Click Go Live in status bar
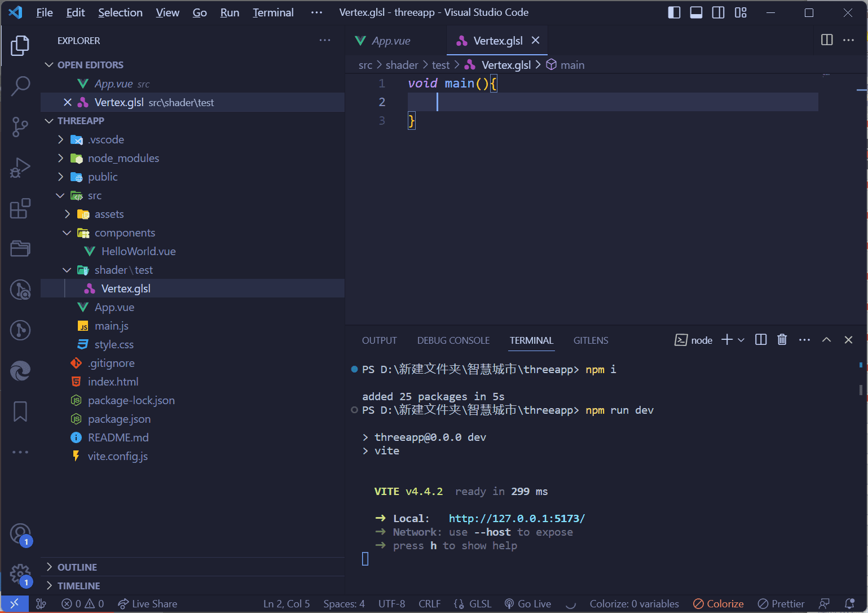 pyautogui.click(x=527, y=603)
